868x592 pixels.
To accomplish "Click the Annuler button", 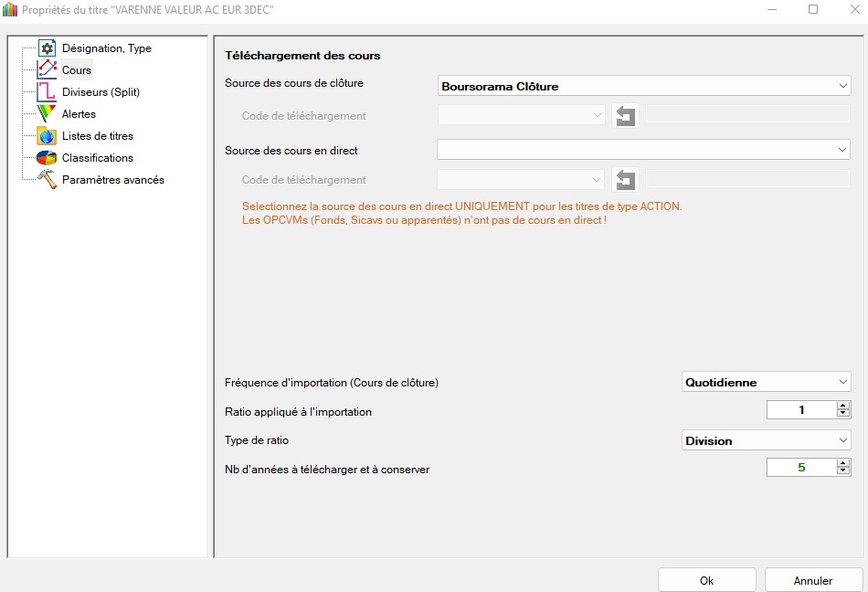I will (x=812, y=580).
